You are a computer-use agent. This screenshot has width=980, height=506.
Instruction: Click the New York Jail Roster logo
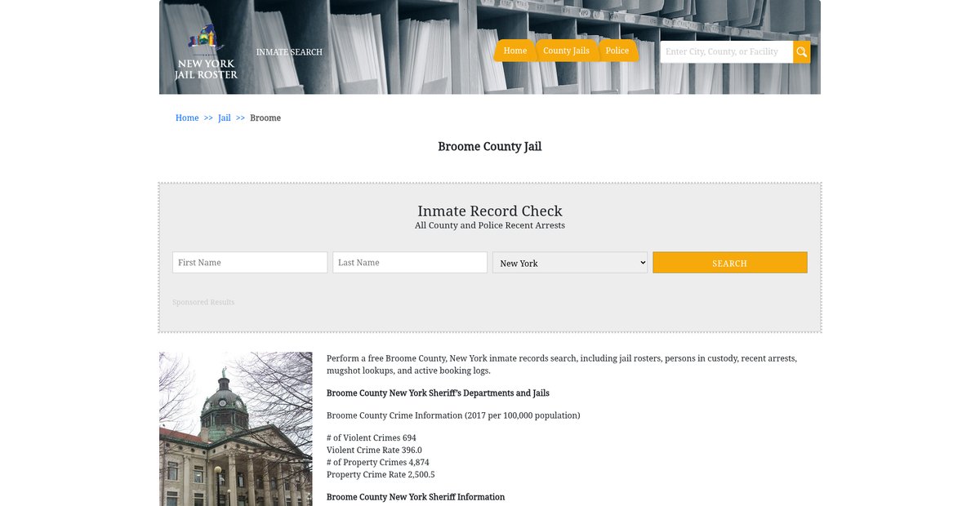tap(206, 51)
